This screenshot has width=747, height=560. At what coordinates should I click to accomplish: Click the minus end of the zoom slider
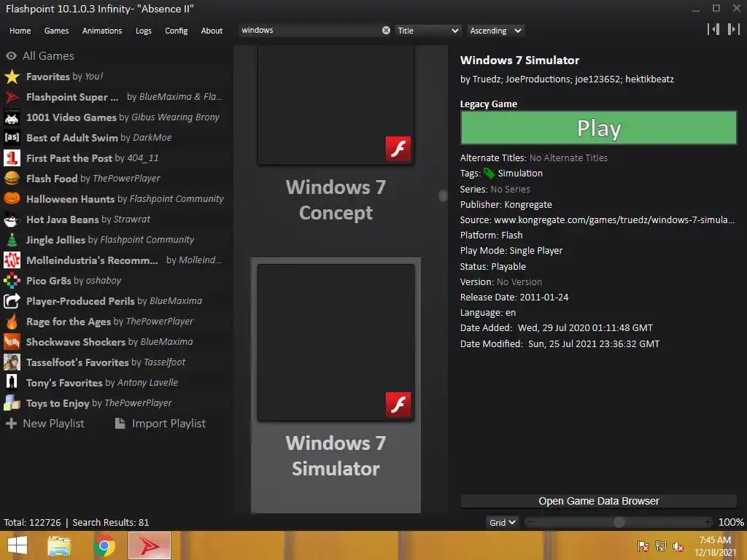(x=531, y=523)
